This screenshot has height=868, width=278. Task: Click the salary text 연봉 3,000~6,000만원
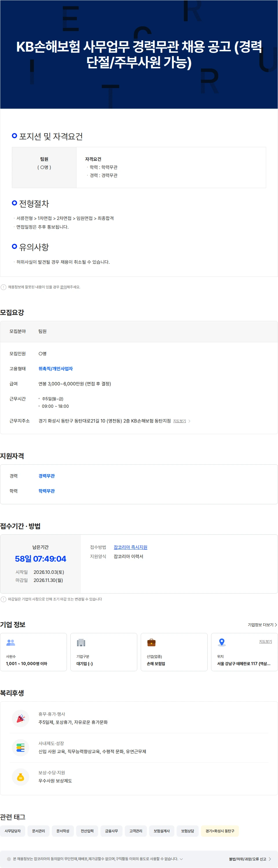pyautogui.click(x=75, y=384)
